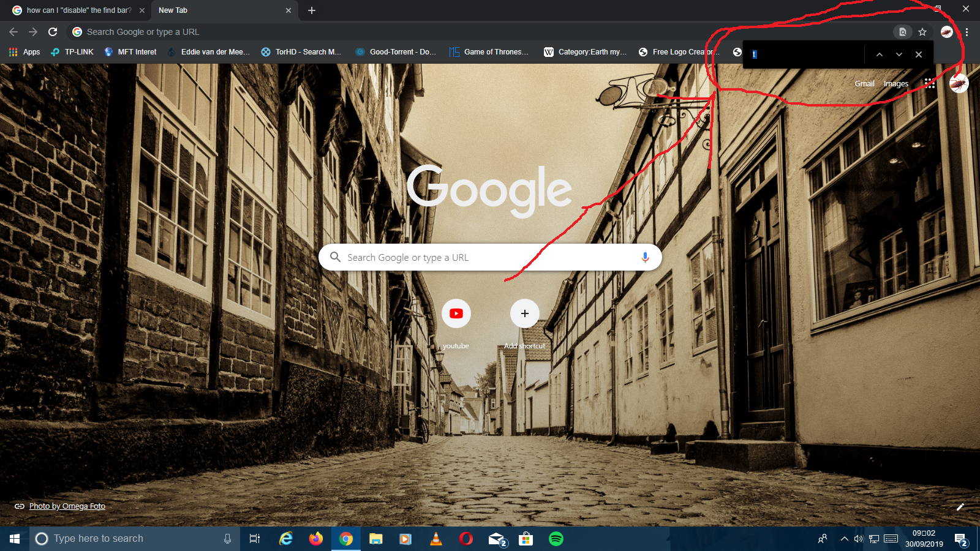Open Images link
980x551 pixels.
896,84
